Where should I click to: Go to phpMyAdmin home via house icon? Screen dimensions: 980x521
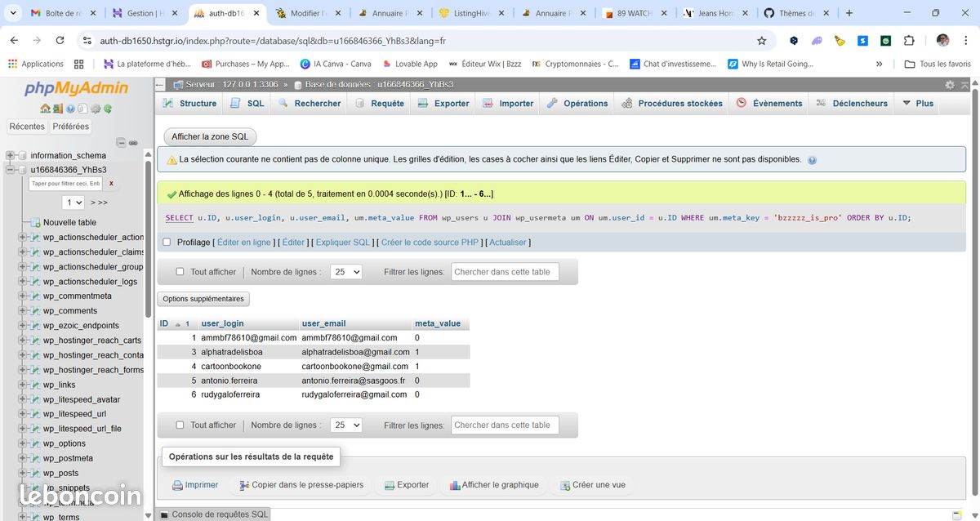[x=45, y=109]
